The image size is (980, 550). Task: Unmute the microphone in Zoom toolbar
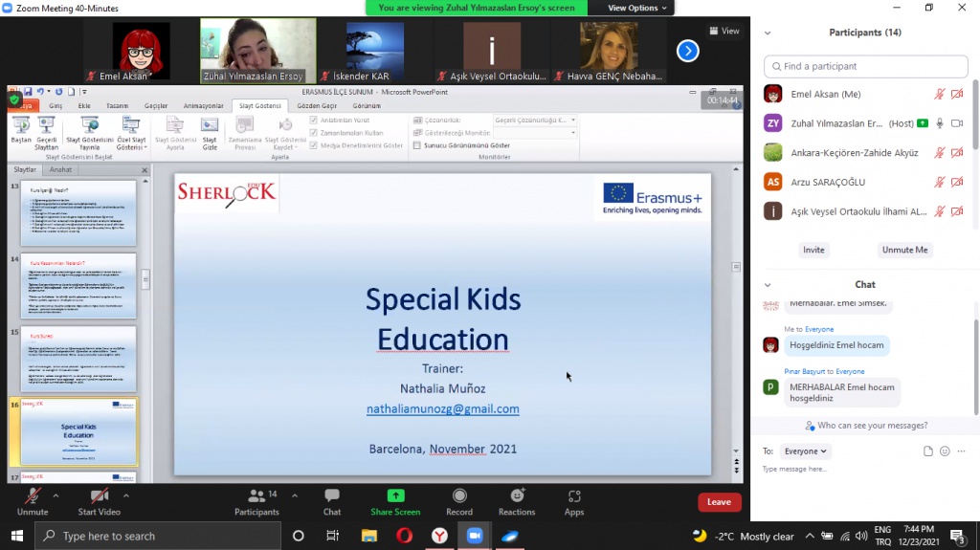[x=33, y=496]
